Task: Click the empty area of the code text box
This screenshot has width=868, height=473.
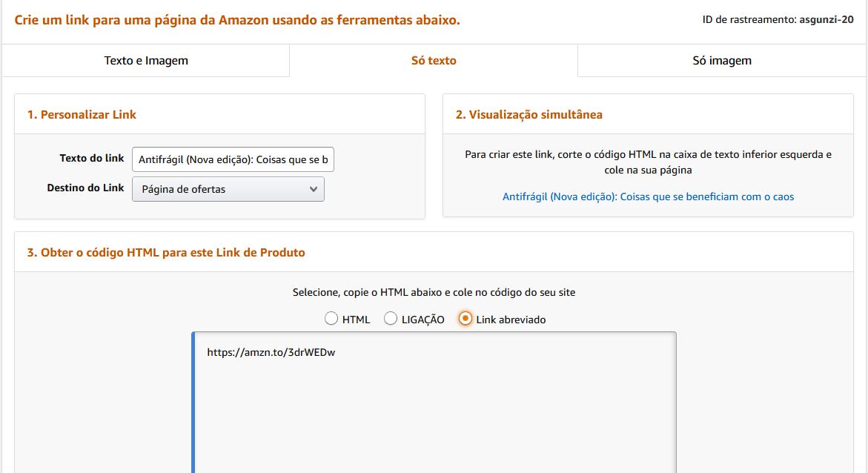Action: point(434,423)
